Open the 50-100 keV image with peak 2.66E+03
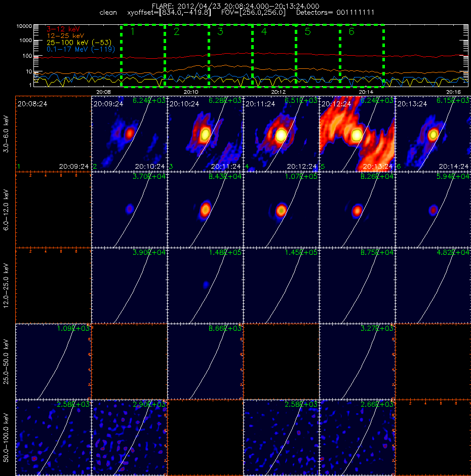This screenshot has width=471, height=476. 357,438
